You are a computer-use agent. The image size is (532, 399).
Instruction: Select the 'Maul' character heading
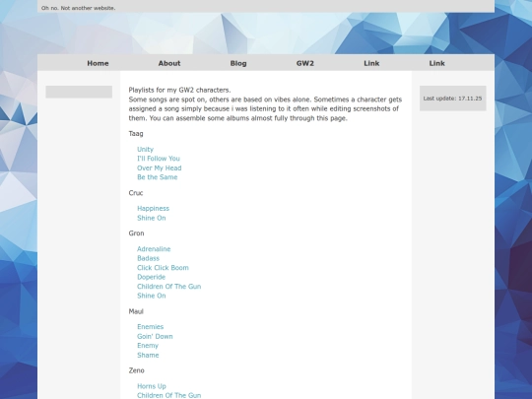click(x=136, y=311)
